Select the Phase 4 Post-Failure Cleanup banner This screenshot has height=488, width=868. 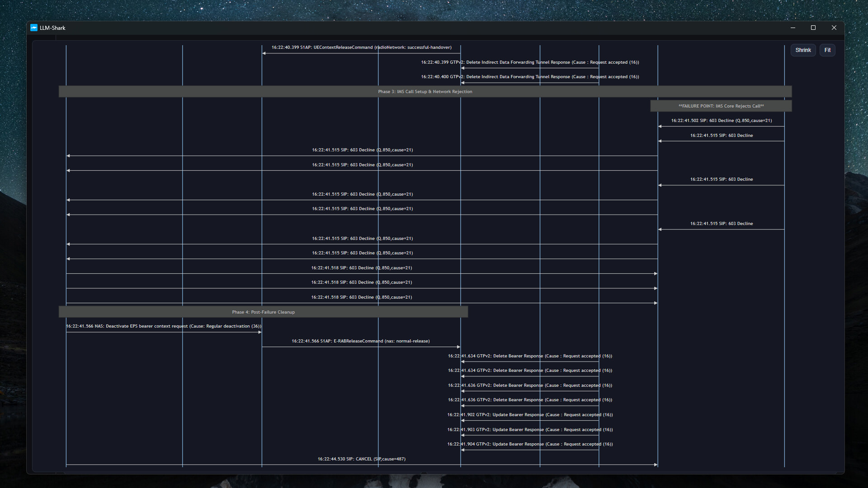(263, 312)
